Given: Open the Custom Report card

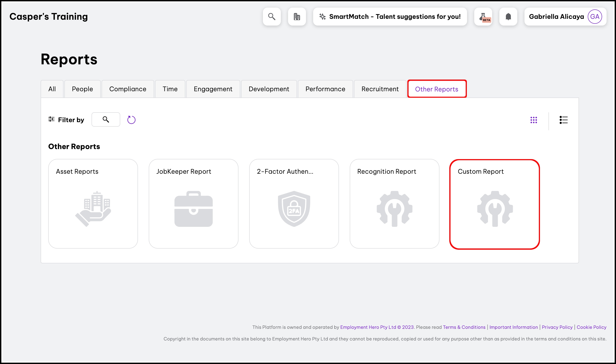Looking at the screenshot, I should pyautogui.click(x=494, y=204).
